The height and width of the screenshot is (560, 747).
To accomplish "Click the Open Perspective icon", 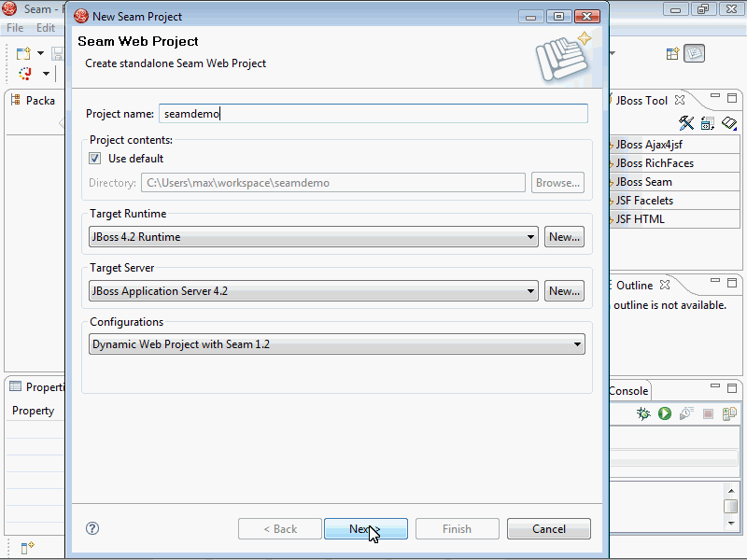I will pos(672,53).
